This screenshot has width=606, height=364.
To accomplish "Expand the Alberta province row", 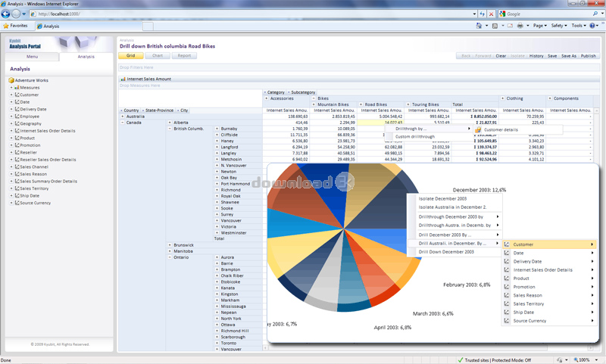I will [x=170, y=123].
